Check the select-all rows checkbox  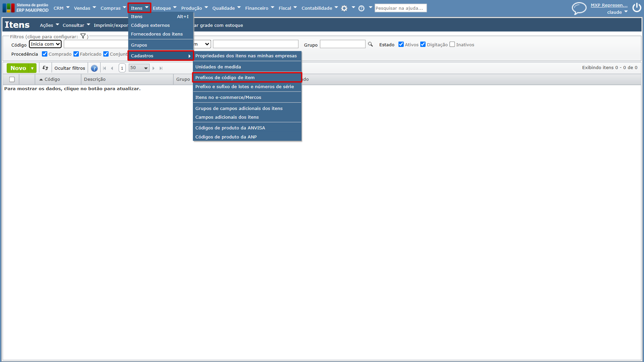[12, 79]
